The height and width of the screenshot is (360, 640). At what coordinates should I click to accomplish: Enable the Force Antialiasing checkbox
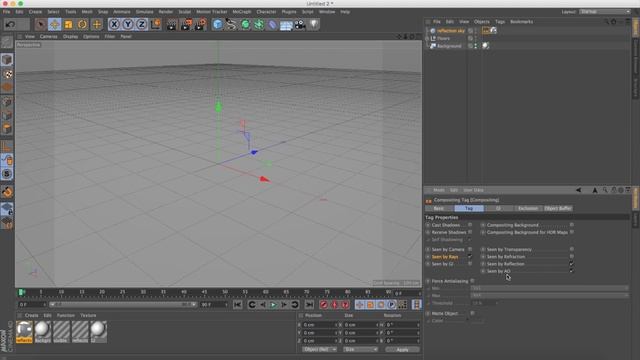pyautogui.click(x=473, y=281)
